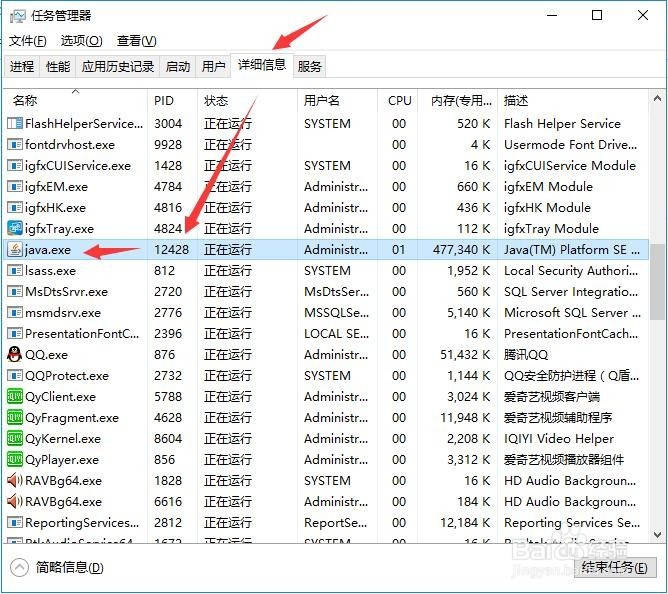
Task: Click the MsDtsSrvr.exe process icon
Action: [x=15, y=291]
